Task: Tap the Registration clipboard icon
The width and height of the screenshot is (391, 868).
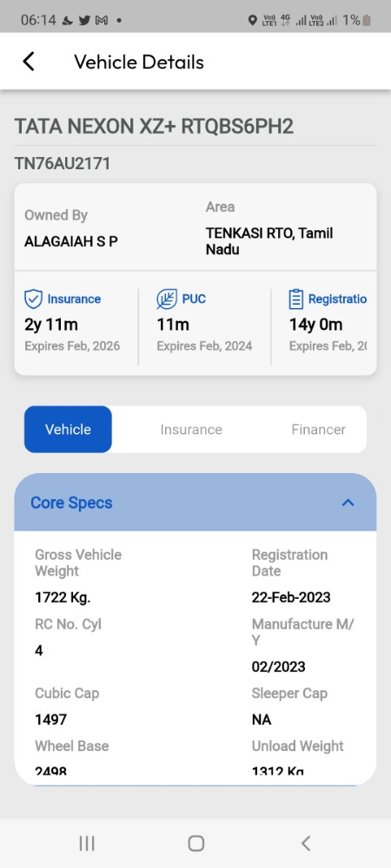Action: coord(296,299)
